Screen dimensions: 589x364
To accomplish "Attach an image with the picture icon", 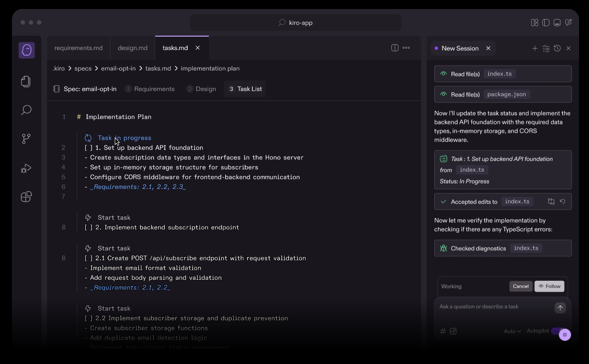I will point(453,331).
